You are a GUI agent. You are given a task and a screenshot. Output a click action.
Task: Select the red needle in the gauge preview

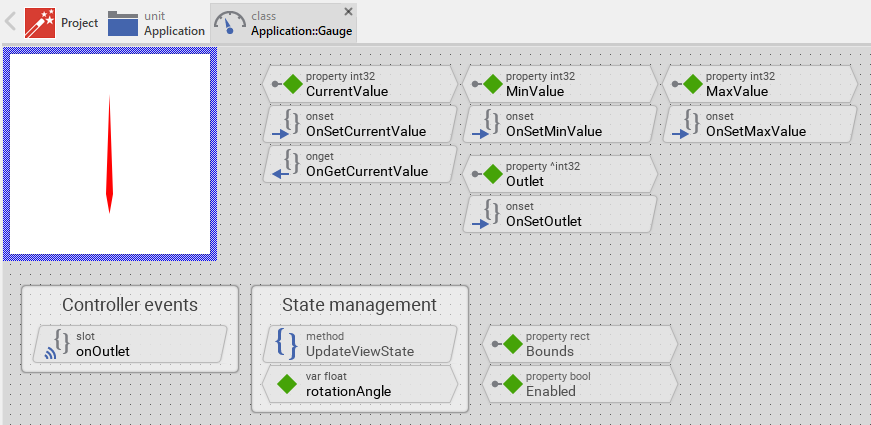[109, 153]
